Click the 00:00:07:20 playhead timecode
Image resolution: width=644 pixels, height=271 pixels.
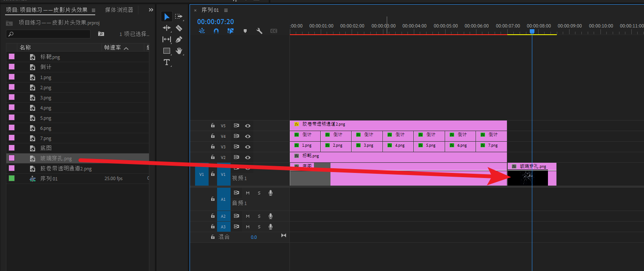pos(215,22)
